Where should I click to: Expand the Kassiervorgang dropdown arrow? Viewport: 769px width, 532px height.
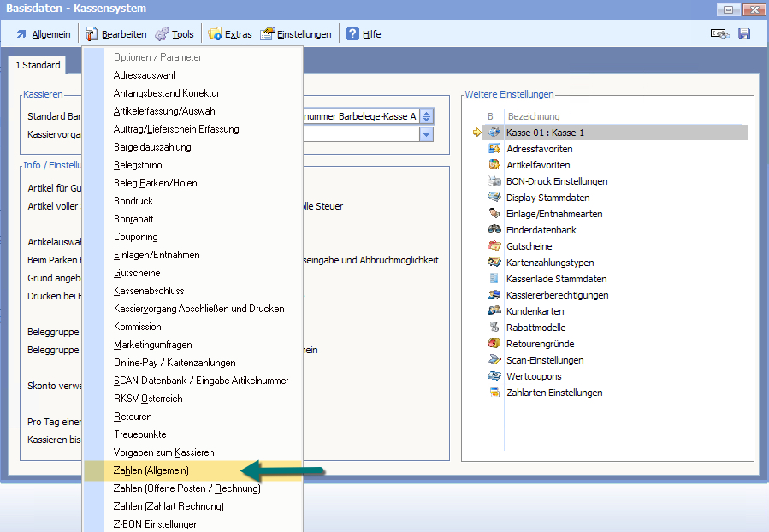426,135
